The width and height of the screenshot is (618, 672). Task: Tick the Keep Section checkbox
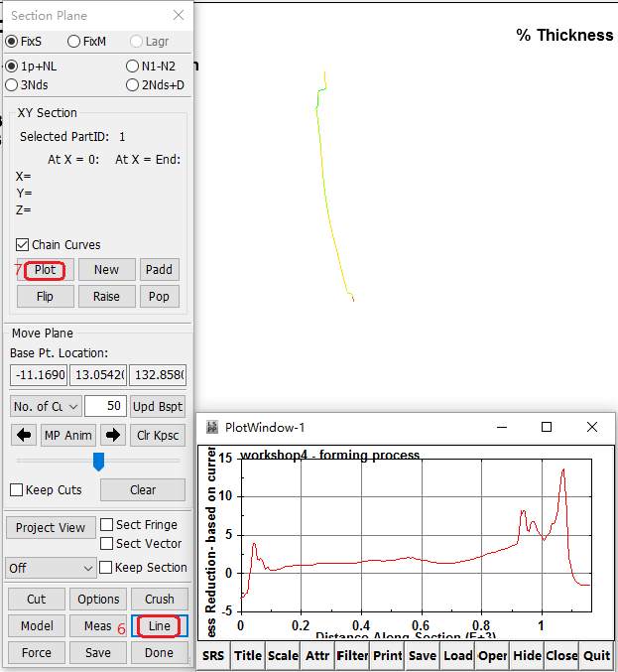[106, 568]
